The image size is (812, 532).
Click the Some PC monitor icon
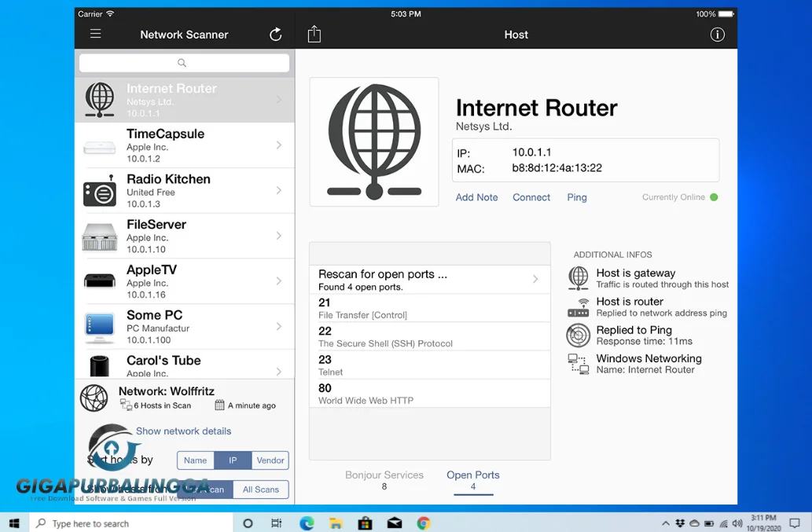click(x=99, y=328)
